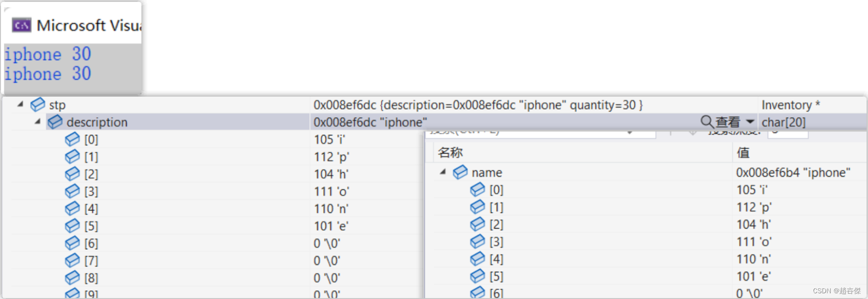Select the name panel [0] index label
This screenshot has height=299, width=868.
coord(496,189)
